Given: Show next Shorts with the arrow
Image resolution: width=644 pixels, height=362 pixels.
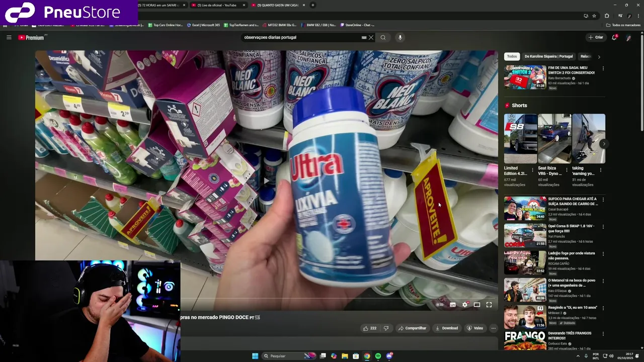Looking at the screenshot, I should click(x=603, y=144).
